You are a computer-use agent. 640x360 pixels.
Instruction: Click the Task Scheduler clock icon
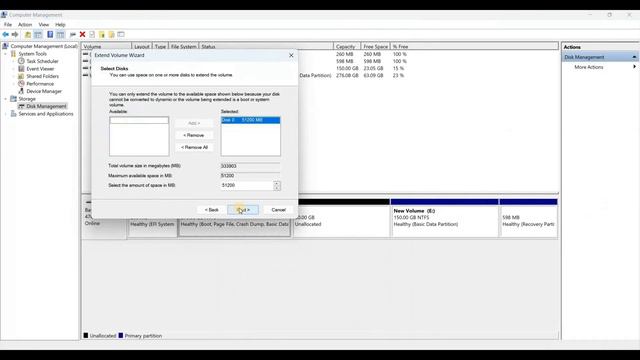click(x=21, y=61)
